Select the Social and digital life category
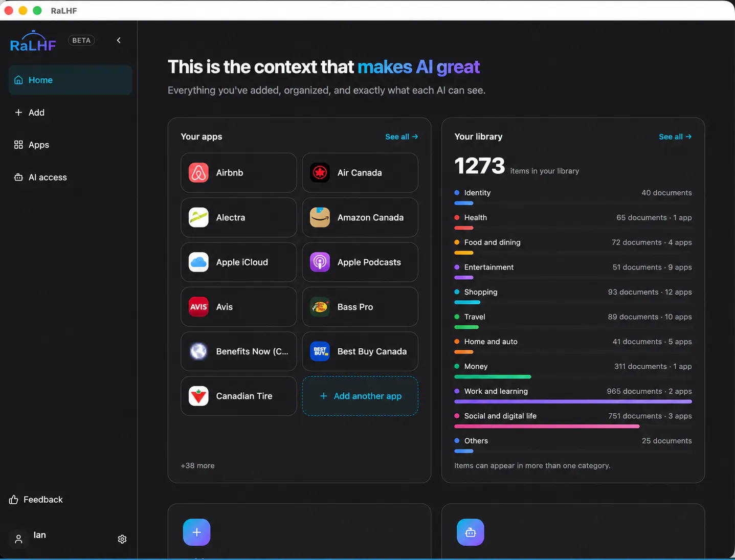735x560 pixels. pos(573,420)
